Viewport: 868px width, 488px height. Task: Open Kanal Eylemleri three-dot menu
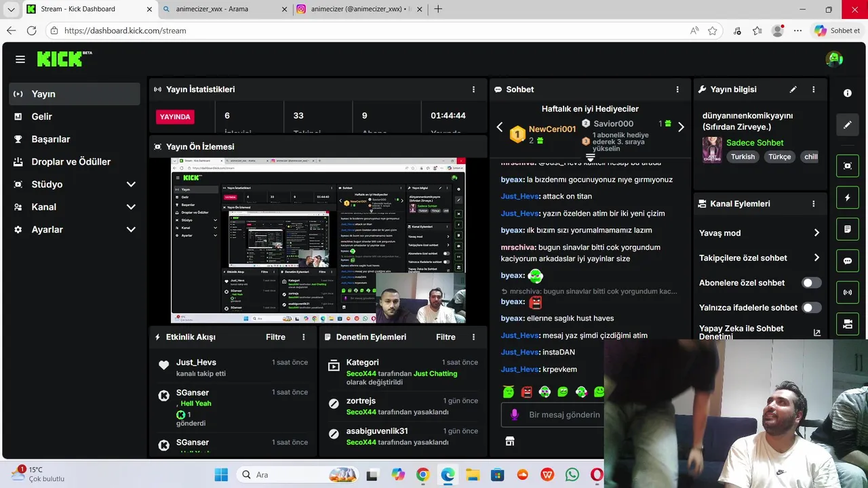[813, 203]
